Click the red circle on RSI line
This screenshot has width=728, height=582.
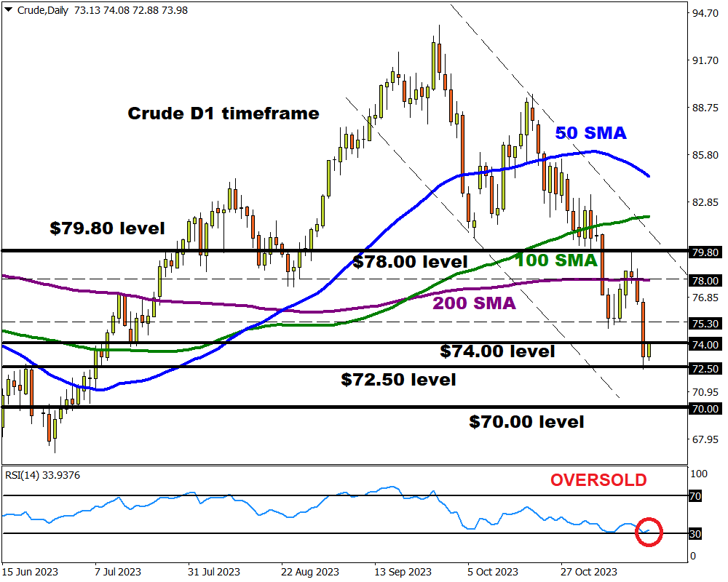click(x=649, y=533)
